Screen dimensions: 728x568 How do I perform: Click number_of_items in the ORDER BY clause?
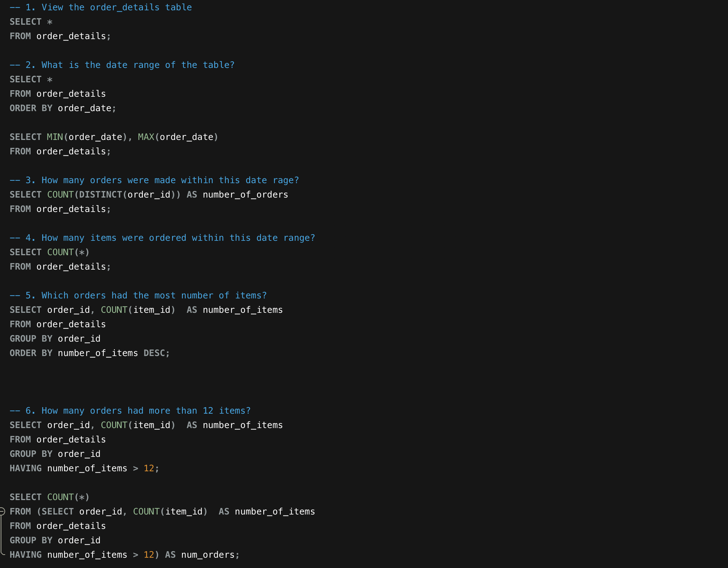98,353
